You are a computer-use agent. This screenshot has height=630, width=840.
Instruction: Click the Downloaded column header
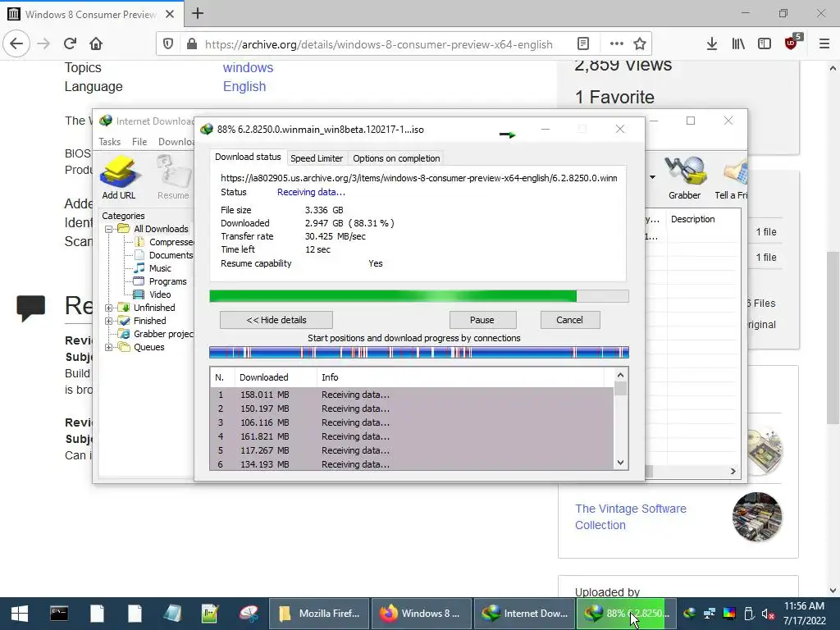276,377
